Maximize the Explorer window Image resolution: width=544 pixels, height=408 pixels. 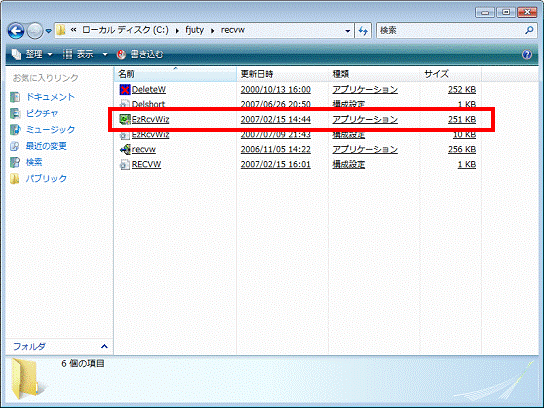tap(506, 12)
